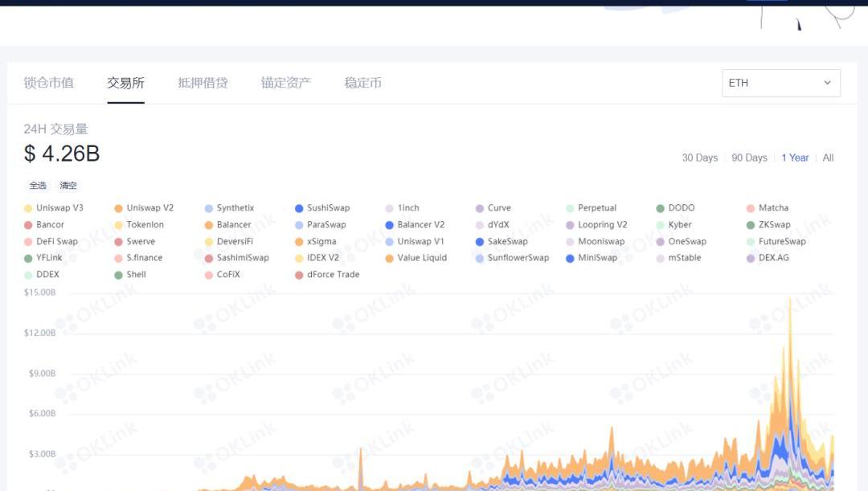Click the dYdX legend dot
868x491 pixels.
coord(479,225)
